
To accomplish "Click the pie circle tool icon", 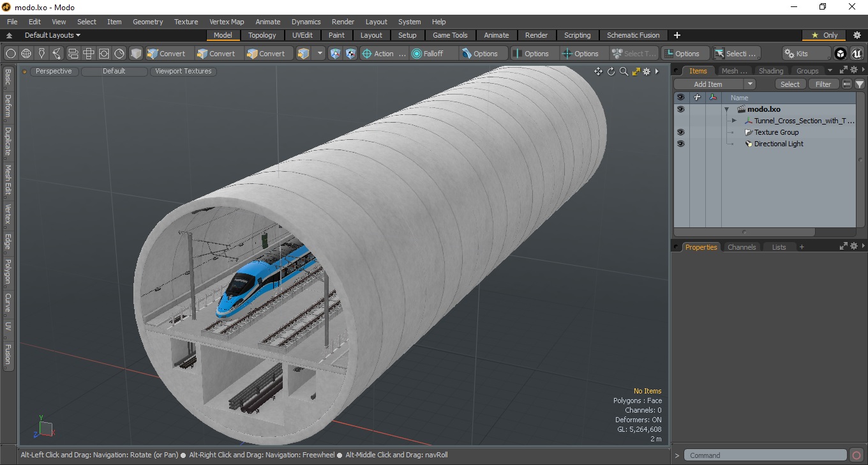I will click(x=119, y=54).
